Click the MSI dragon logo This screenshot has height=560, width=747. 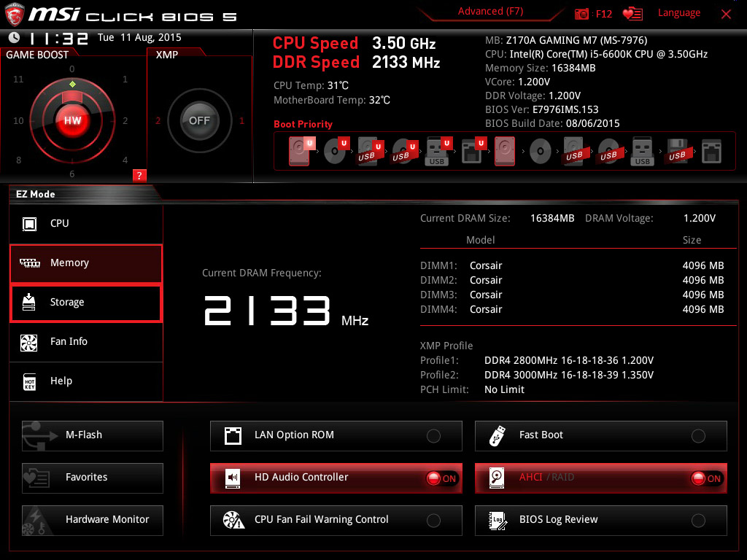click(x=14, y=15)
